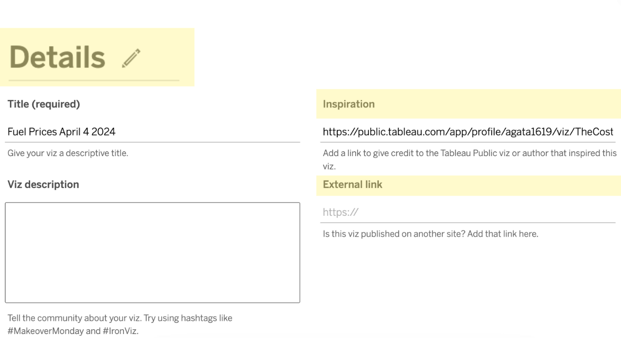The height and width of the screenshot is (364, 621).
Task: Click the #IronViz hashtag text
Action: (119, 331)
